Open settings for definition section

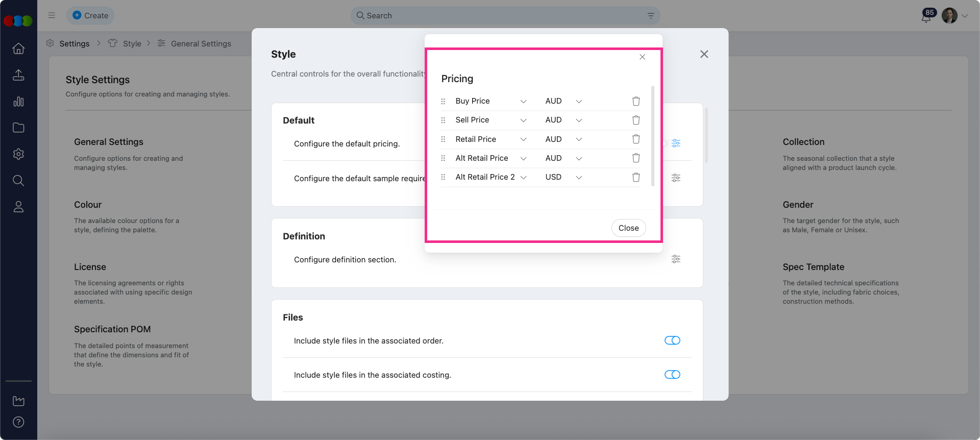676,259
